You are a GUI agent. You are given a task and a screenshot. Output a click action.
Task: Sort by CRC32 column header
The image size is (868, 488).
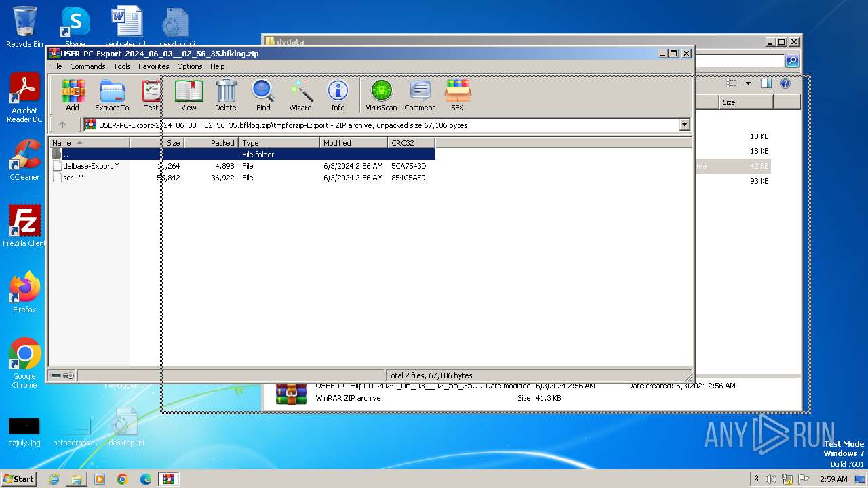coord(411,142)
